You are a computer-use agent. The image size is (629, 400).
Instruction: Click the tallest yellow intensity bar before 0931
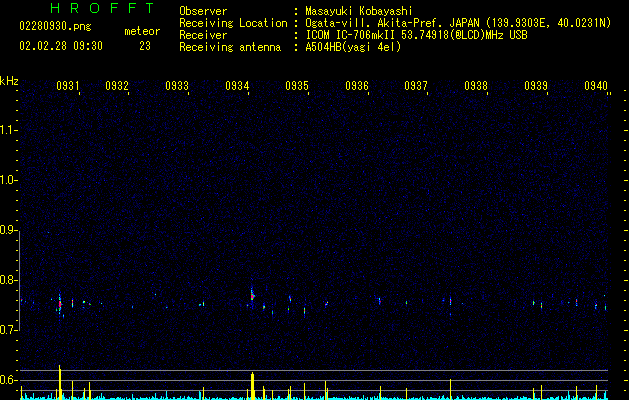tap(60, 382)
